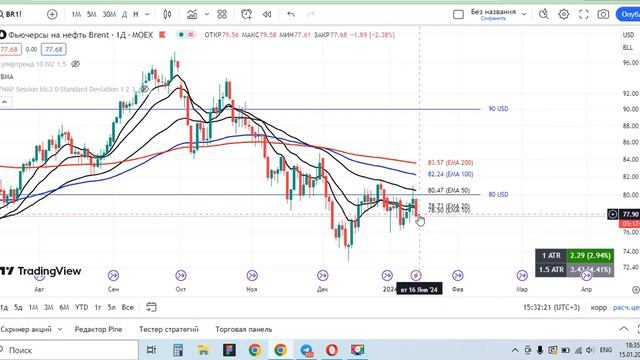The width and height of the screenshot is (640, 360).
Task: Click USD currency label on price scale
Action: click(x=628, y=35)
